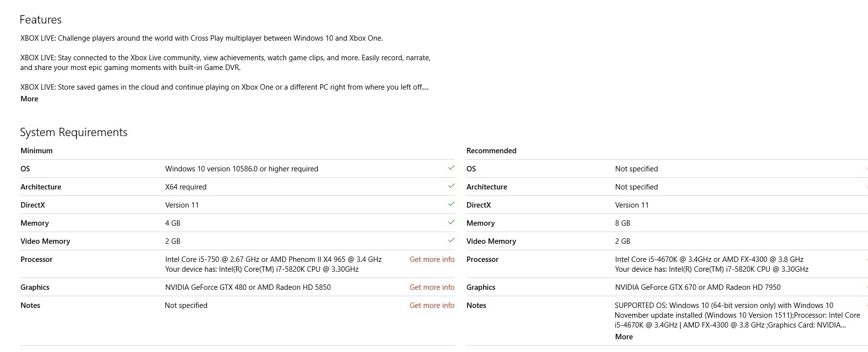
Task: Open Get more info for Processor
Action: [x=432, y=259]
